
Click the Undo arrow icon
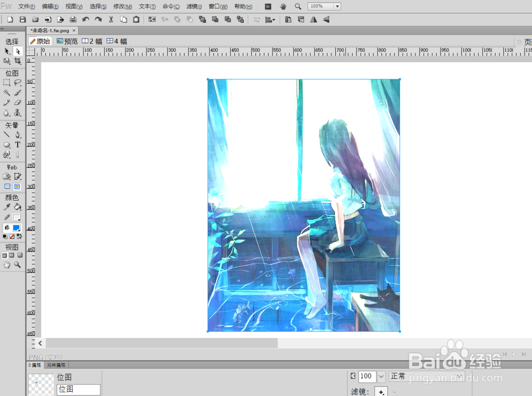pyautogui.click(x=86, y=20)
